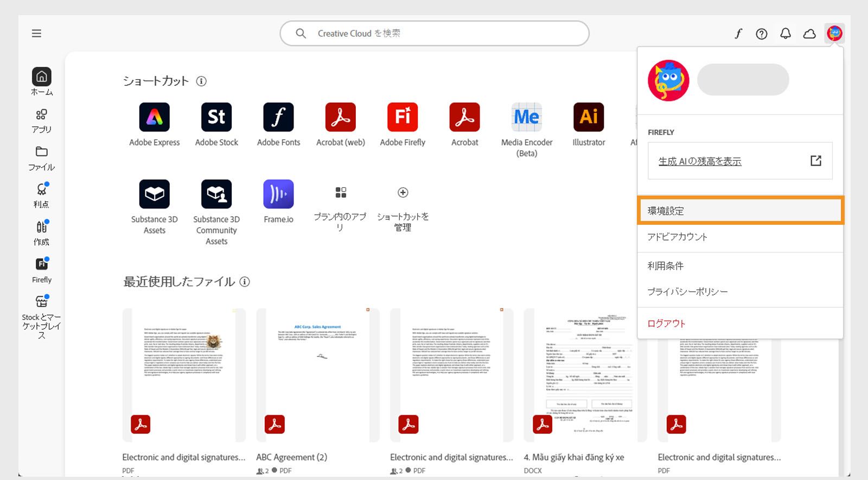Screen dimensions: 868x480
Task: Open 利点 in the sidebar
Action: (42, 196)
